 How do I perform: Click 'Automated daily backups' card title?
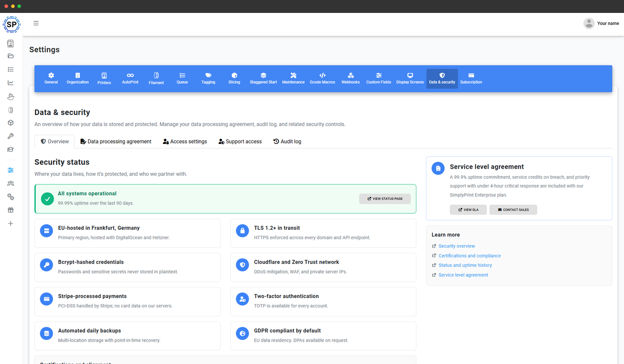coord(90,331)
